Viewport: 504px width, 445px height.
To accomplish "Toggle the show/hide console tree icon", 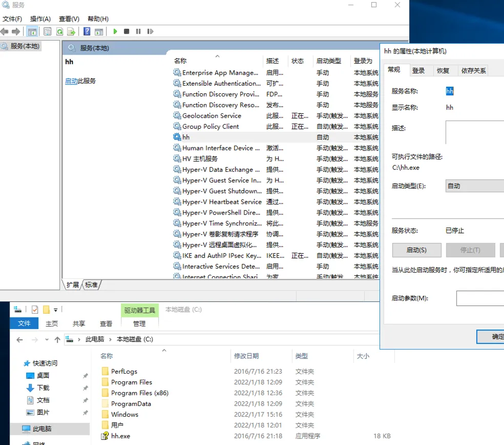I will click(32, 32).
